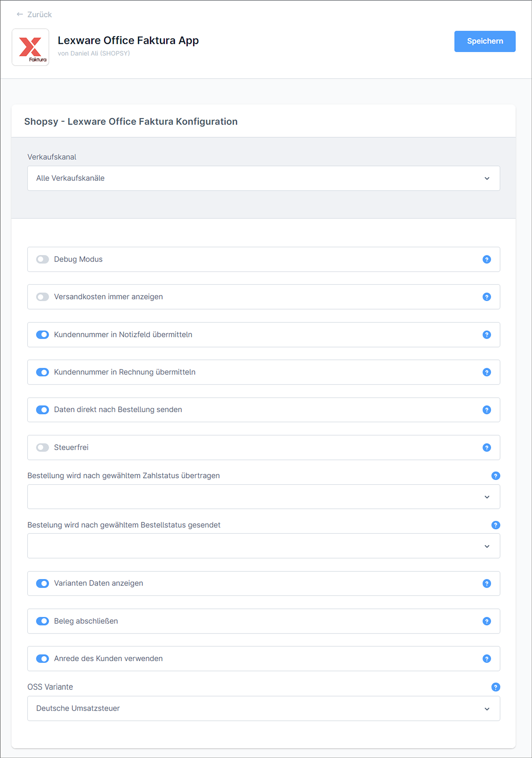Viewport: 532px width, 758px height.
Task: Open help for Anrede des Kunden verwenden
Action: pyautogui.click(x=487, y=659)
